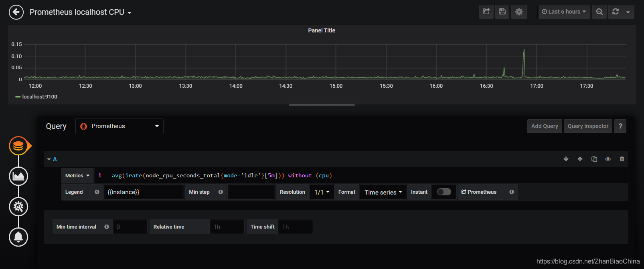The height and width of the screenshot is (269, 644).
Task: Click the Add Query button
Action: 545,126
